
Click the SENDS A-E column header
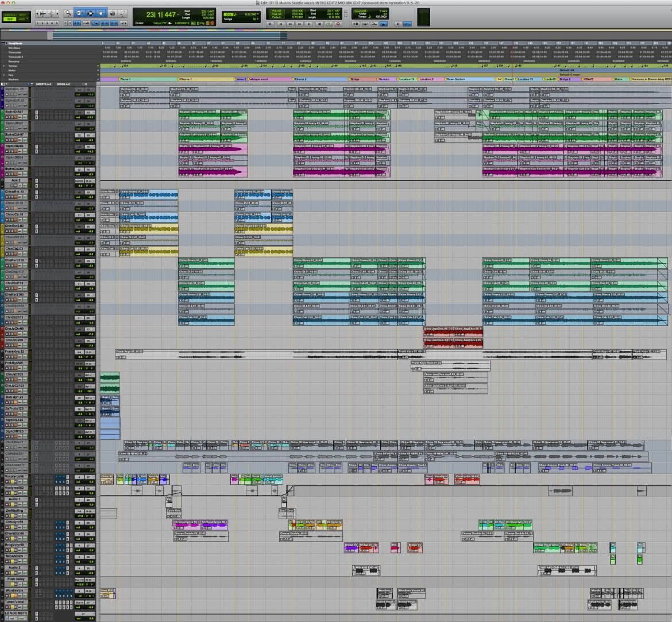[63, 84]
